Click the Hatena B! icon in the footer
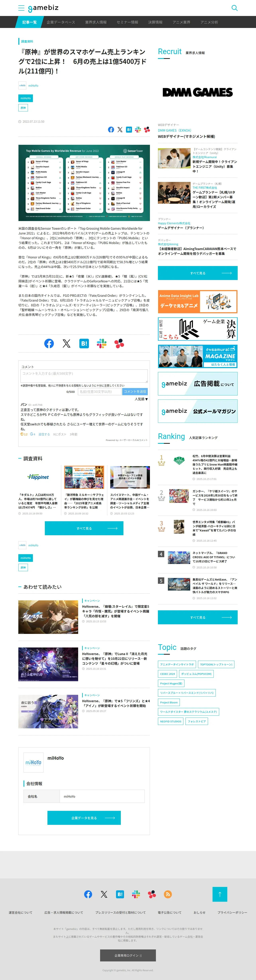This screenshot has height=980, width=256. click(x=120, y=894)
